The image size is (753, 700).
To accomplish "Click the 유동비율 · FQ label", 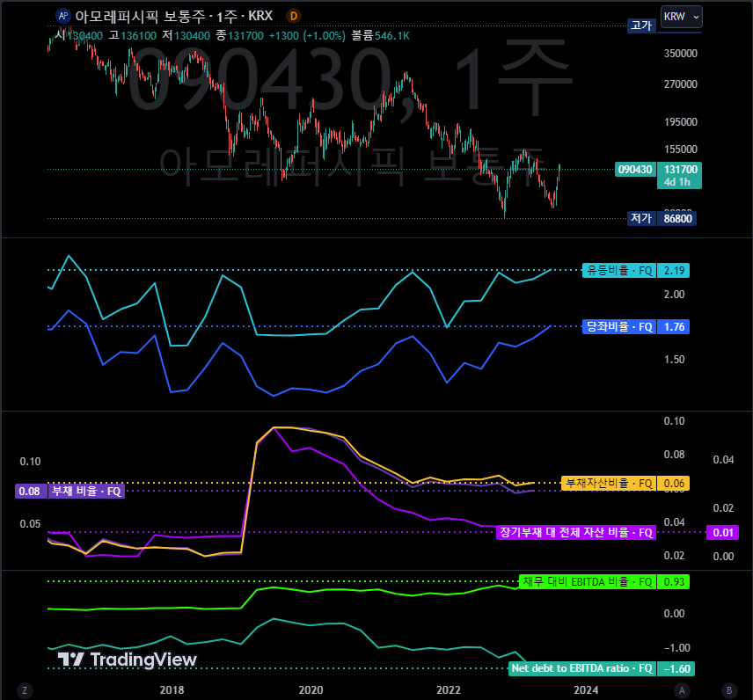I will point(619,270).
